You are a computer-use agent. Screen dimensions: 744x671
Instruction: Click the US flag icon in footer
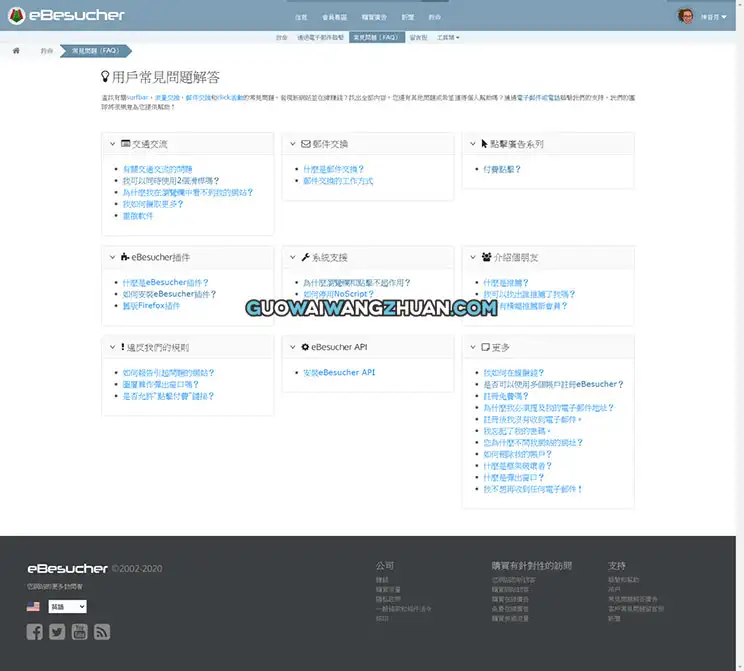pyautogui.click(x=33, y=606)
